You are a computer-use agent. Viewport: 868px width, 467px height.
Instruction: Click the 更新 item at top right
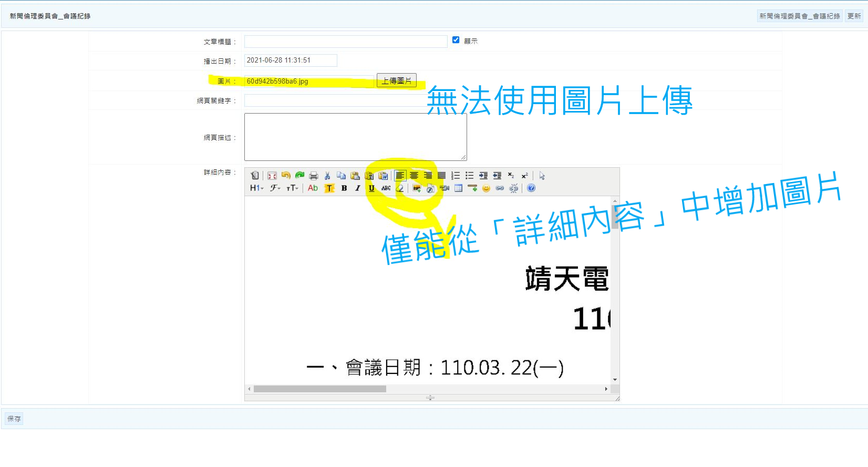pos(854,16)
